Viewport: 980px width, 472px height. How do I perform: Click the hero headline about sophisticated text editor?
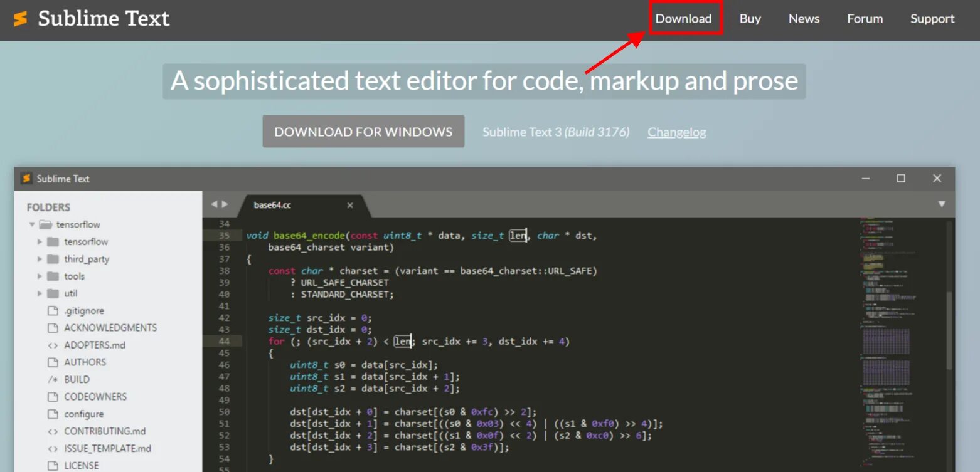484,81
